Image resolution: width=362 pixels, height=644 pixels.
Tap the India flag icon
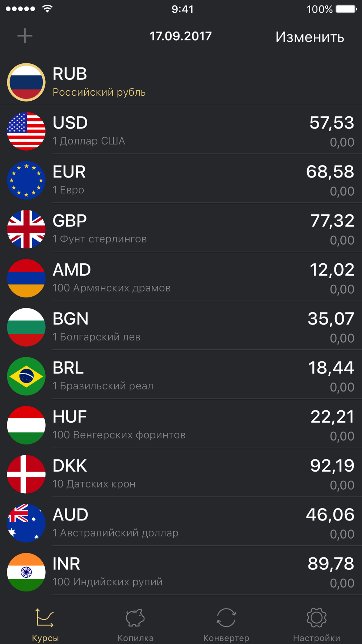[26, 572]
